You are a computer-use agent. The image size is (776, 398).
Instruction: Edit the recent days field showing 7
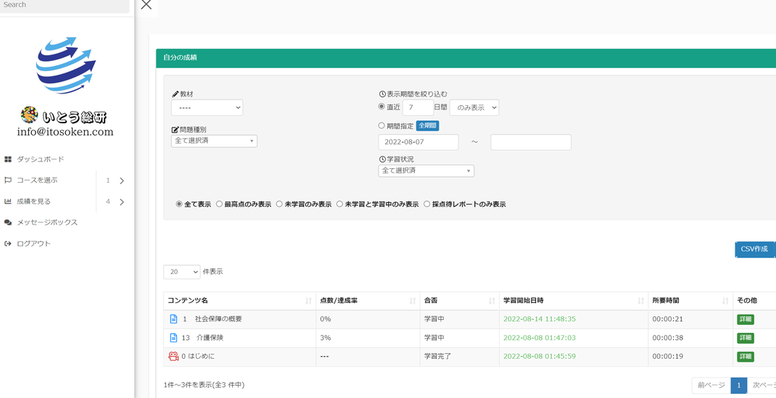(418, 107)
